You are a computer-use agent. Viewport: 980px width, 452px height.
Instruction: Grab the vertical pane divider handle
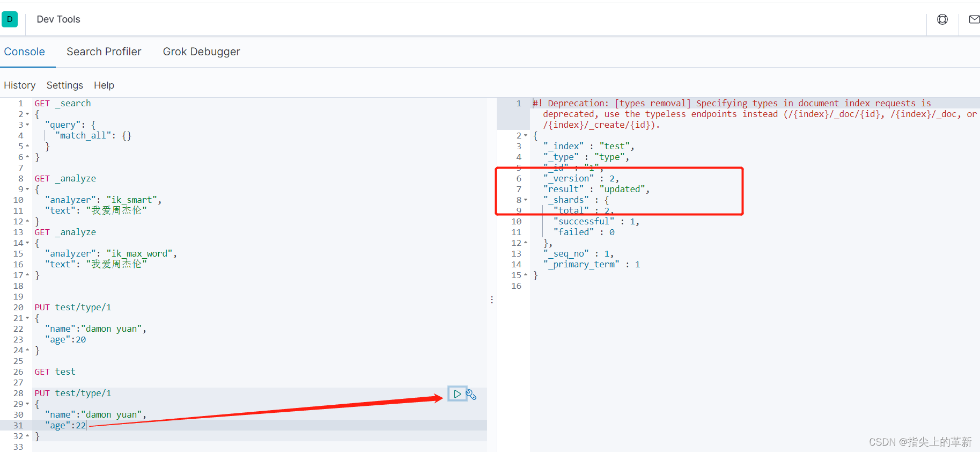[492, 300]
